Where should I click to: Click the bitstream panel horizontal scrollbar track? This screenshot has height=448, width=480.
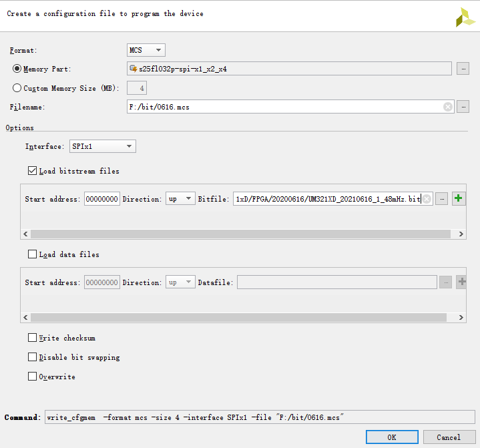pyautogui.click(x=240, y=234)
